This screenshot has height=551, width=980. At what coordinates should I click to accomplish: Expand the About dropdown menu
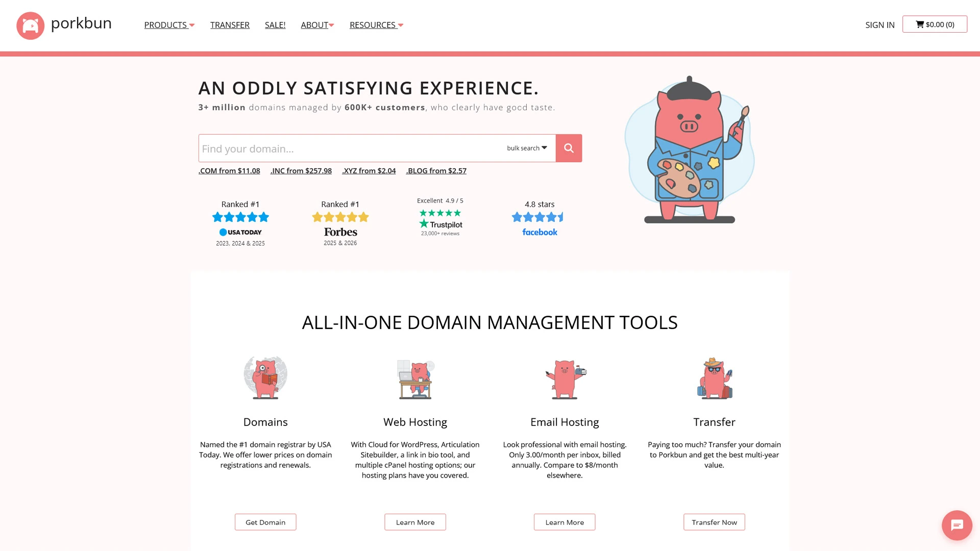317,25
